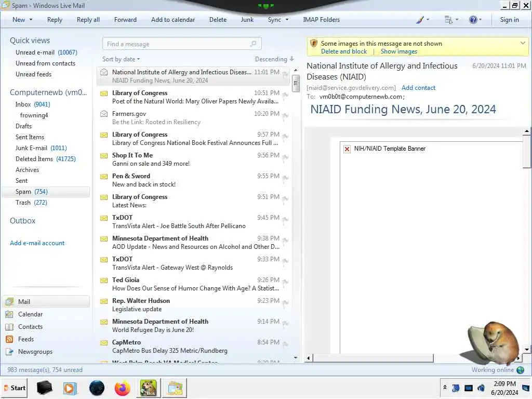Open the layout menus icon dropdown arrow
The width and height of the screenshot is (532, 399).
click(457, 20)
